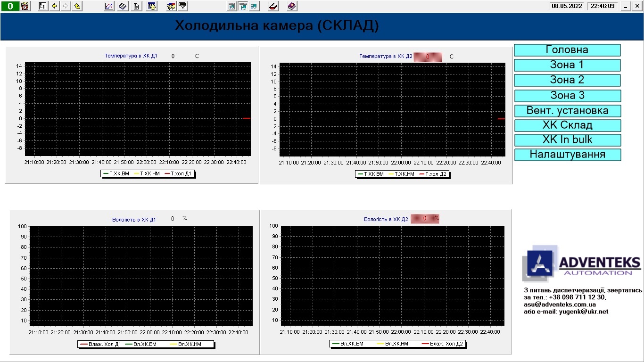Click the green alarm counter showing 0
This screenshot has width=644, height=362.
pyautogui.click(x=10, y=6)
